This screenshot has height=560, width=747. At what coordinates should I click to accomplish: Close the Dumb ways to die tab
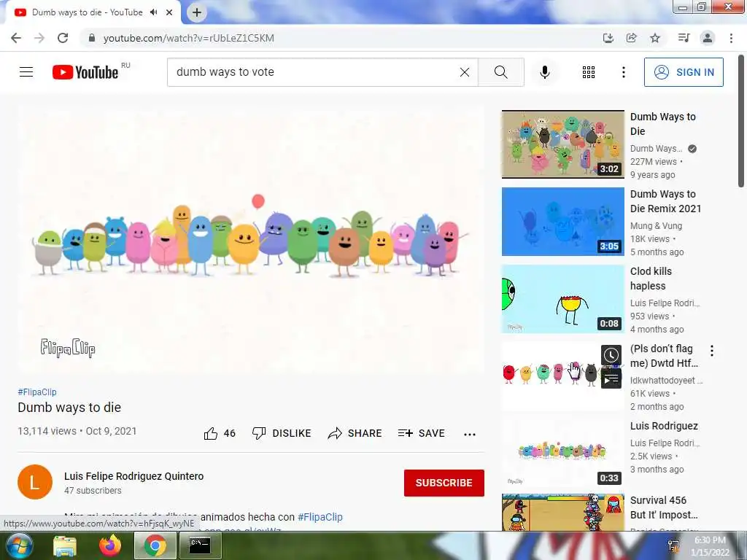(x=169, y=12)
